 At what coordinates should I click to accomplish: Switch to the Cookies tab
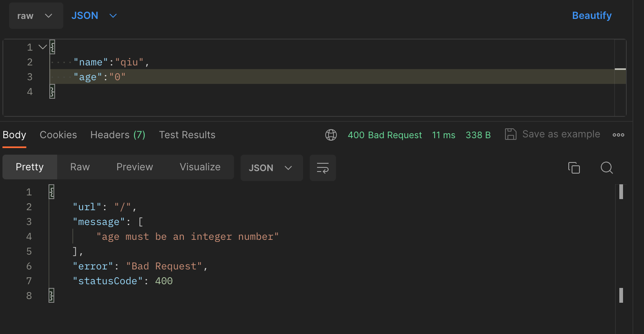click(58, 135)
